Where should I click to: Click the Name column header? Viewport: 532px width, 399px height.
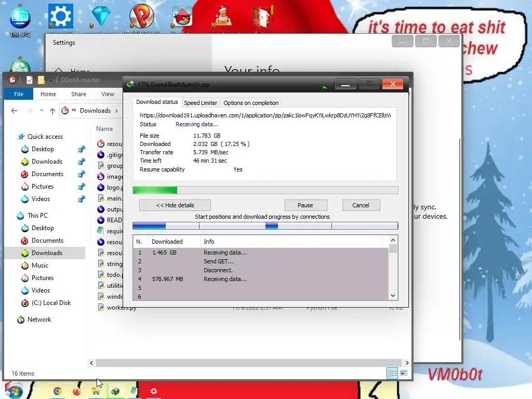point(104,129)
